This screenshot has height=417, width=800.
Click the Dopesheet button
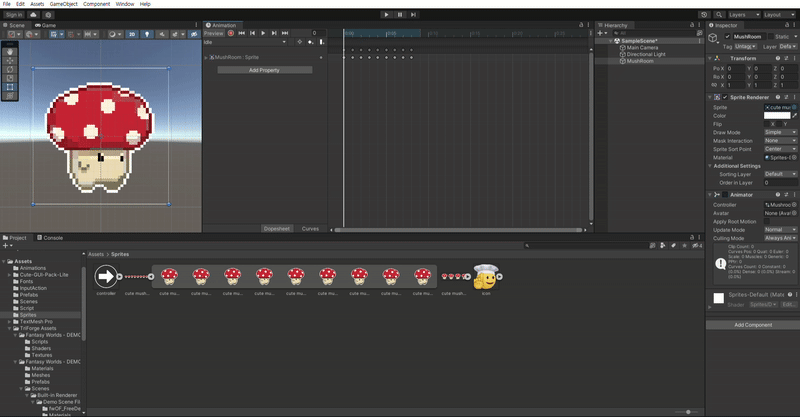pyautogui.click(x=277, y=229)
